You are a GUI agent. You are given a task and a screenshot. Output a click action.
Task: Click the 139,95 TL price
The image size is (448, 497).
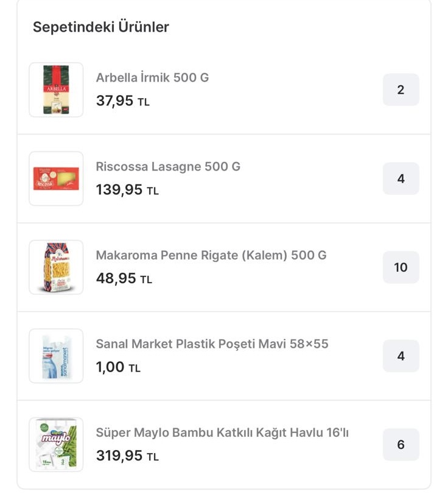[x=127, y=190]
